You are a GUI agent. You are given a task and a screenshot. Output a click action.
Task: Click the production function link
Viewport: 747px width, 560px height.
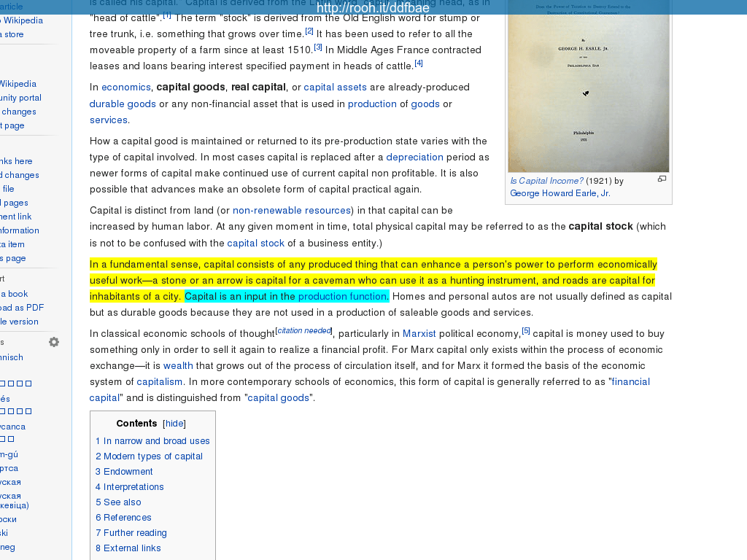[x=343, y=297]
